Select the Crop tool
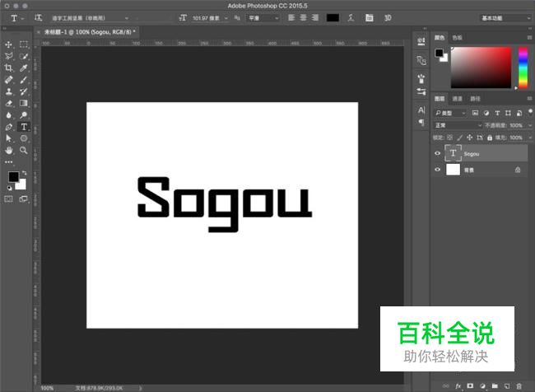Screen dimensions: 535x392 coord(9,68)
